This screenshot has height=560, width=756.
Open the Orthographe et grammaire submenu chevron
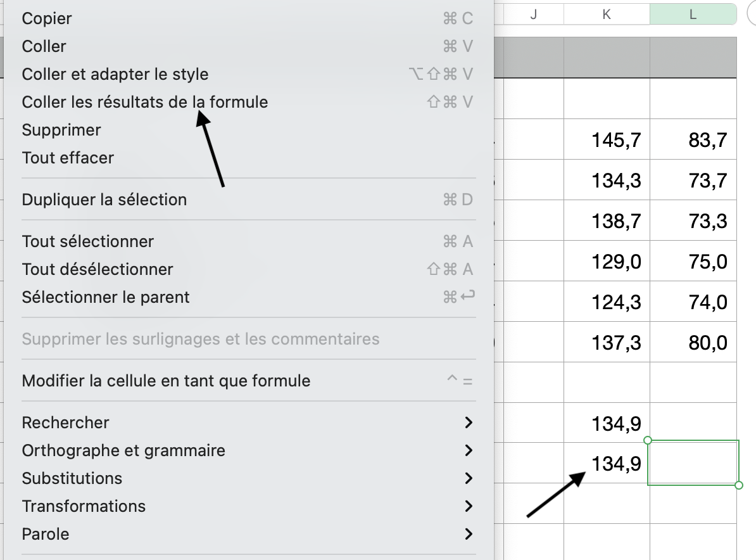point(469,450)
